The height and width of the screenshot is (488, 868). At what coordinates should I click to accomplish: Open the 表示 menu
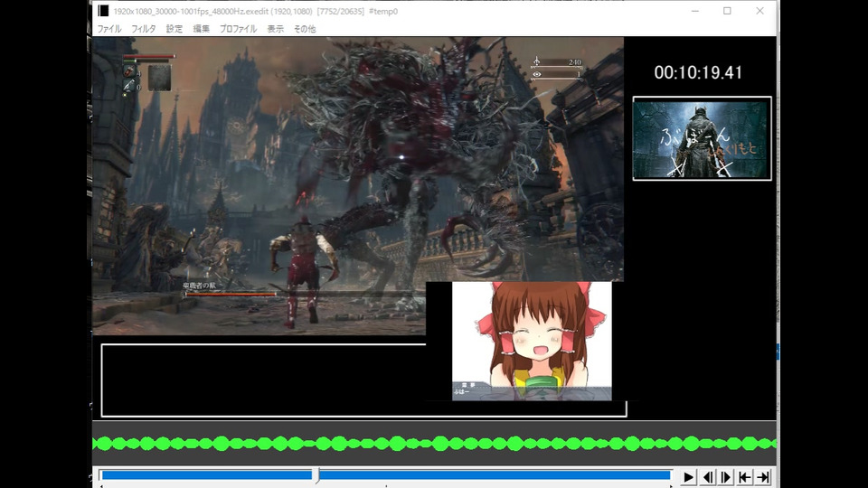pyautogui.click(x=275, y=29)
